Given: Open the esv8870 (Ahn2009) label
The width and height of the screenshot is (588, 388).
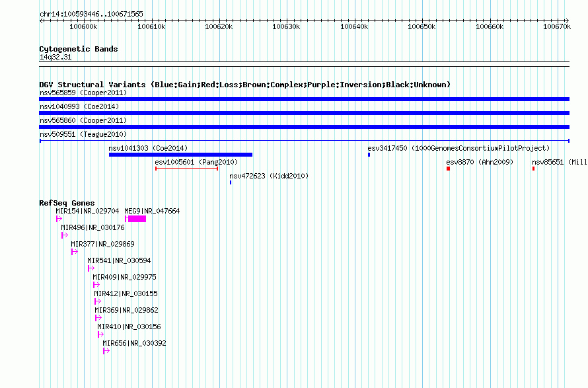Looking at the screenshot, I should (x=480, y=162).
